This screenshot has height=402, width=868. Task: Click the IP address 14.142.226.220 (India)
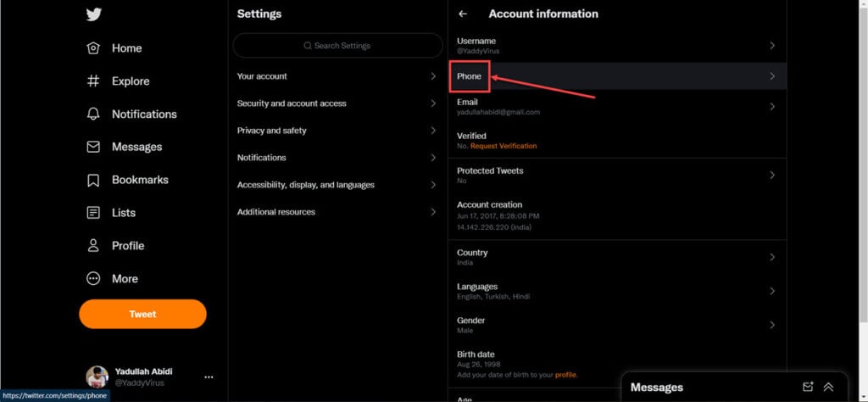494,227
